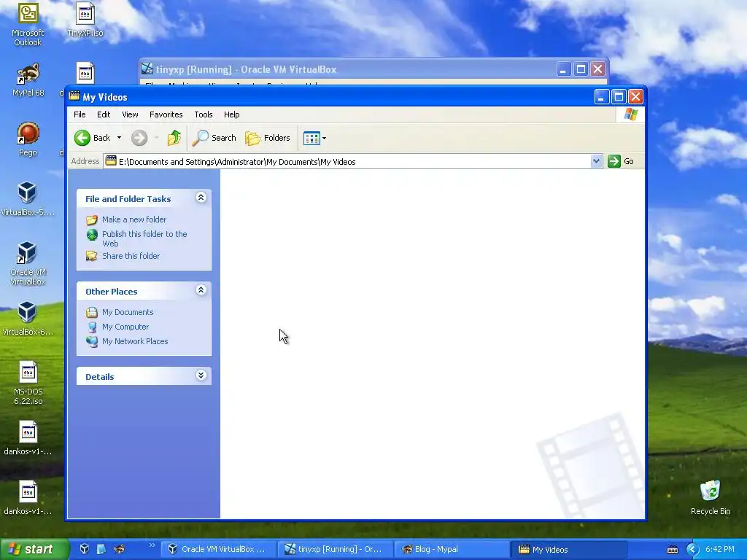The image size is (747, 560).
Task: Click the VirtualBox quick launch icon
Action: click(85, 549)
